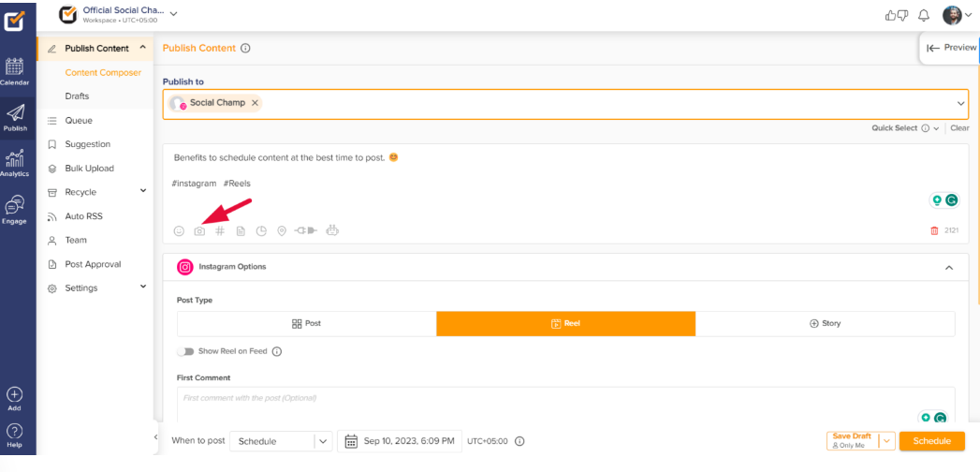
Task: Open the hashtag manager icon
Action: [220, 231]
